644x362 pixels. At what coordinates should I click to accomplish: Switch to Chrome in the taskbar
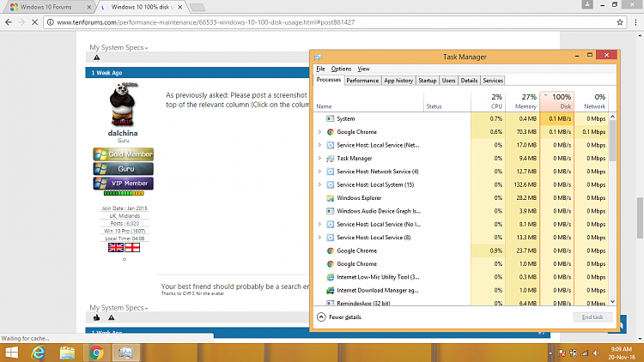tap(96, 353)
